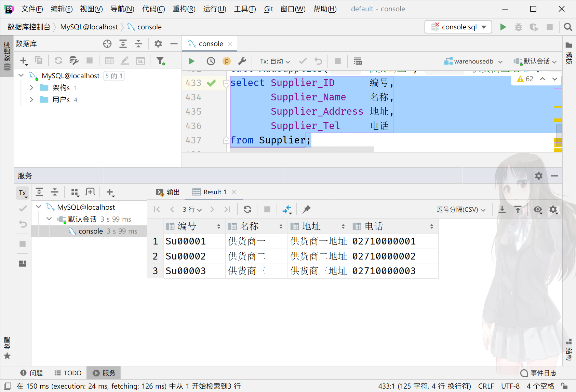This screenshot has height=392, width=576.
Task: Filter database objects funnel icon
Action: [x=160, y=61]
